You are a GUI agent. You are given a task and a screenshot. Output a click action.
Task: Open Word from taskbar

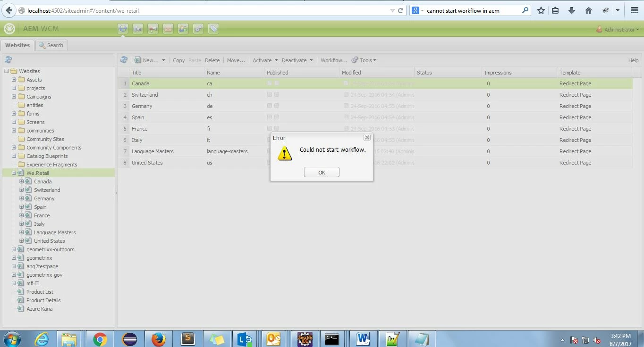[363, 339]
